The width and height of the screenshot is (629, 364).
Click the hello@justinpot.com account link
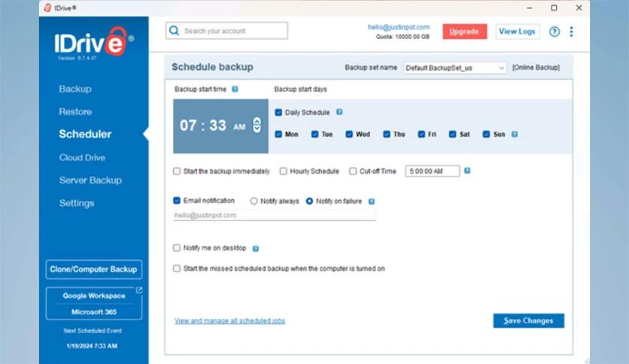tap(398, 27)
